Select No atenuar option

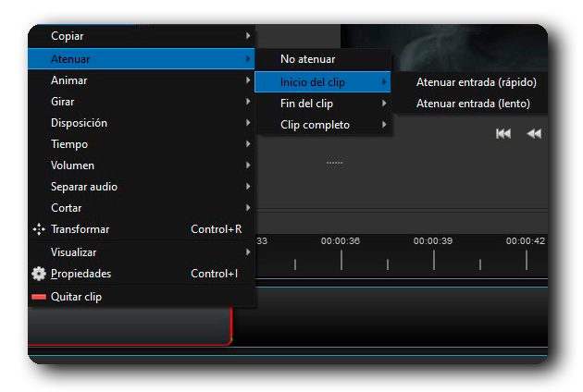323,59
